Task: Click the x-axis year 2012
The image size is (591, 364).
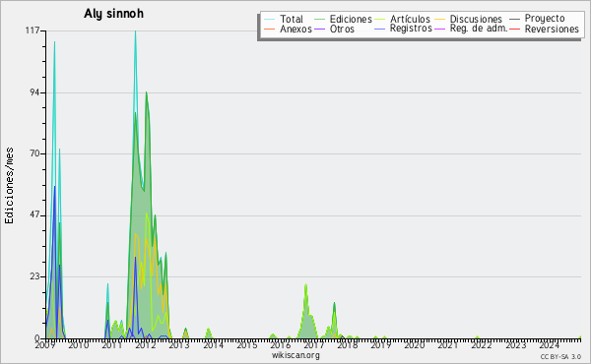Action: pyautogui.click(x=146, y=345)
